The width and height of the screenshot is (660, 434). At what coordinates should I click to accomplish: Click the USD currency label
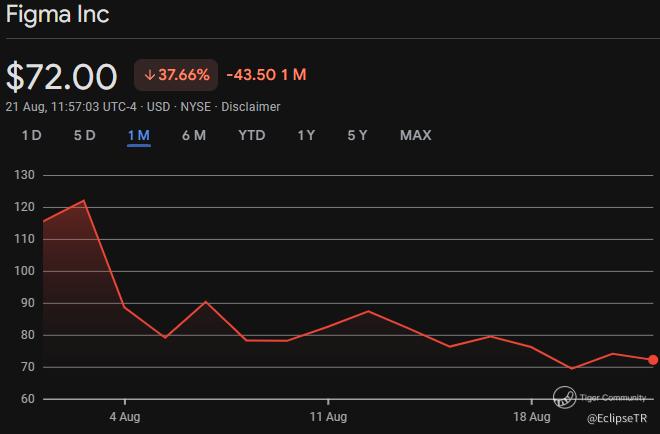point(158,107)
